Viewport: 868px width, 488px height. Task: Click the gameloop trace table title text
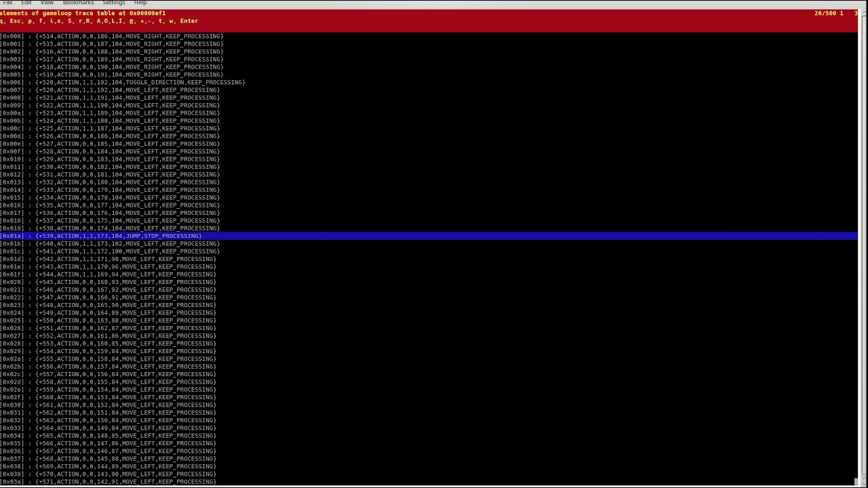coord(83,13)
